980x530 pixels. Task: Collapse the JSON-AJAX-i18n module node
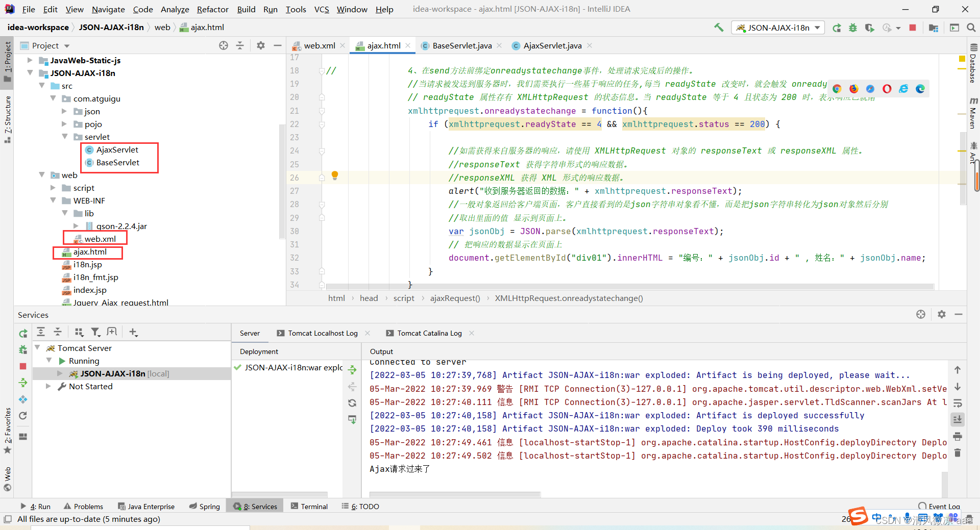click(x=30, y=73)
